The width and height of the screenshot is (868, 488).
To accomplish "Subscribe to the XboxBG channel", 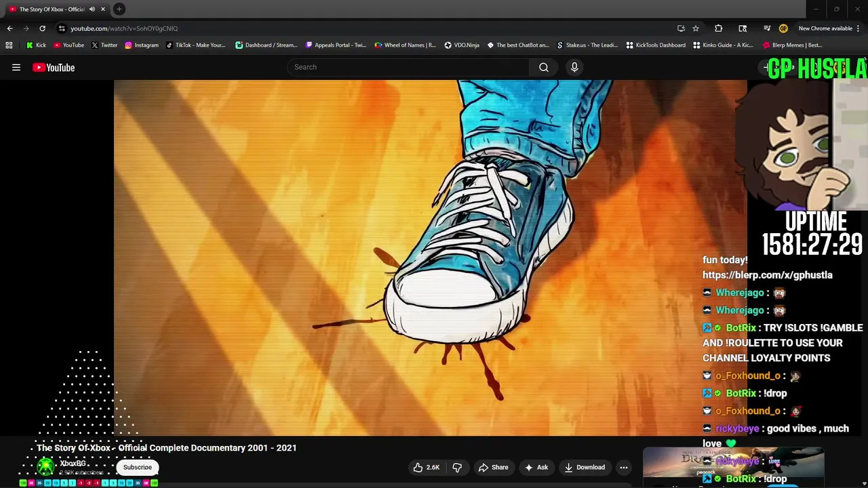I will (138, 467).
